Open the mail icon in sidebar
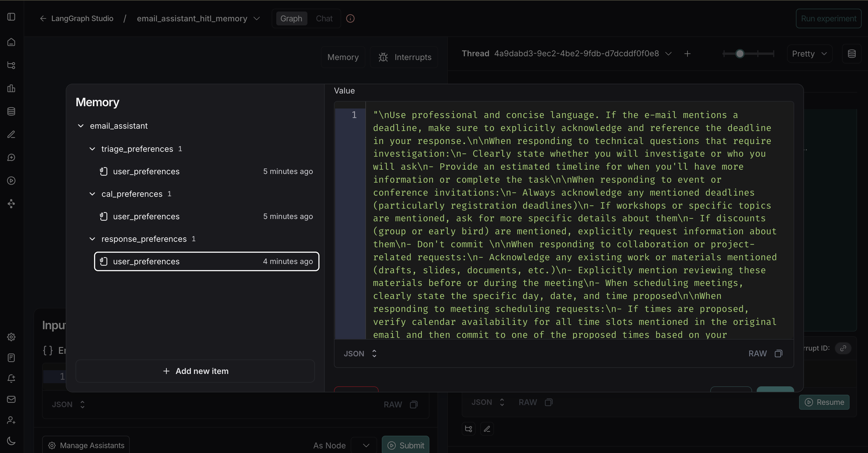The image size is (868, 453). point(11,399)
